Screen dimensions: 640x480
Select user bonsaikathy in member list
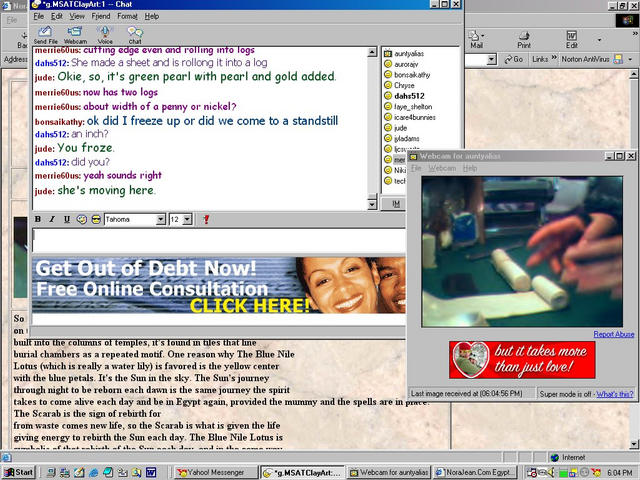point(407,75)
